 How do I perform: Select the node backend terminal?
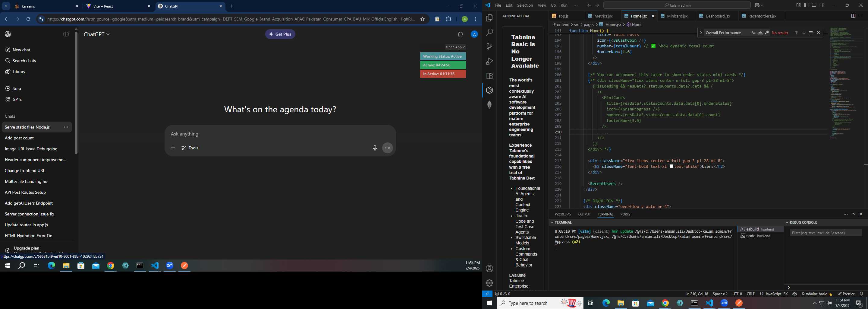tap(760, 236)
